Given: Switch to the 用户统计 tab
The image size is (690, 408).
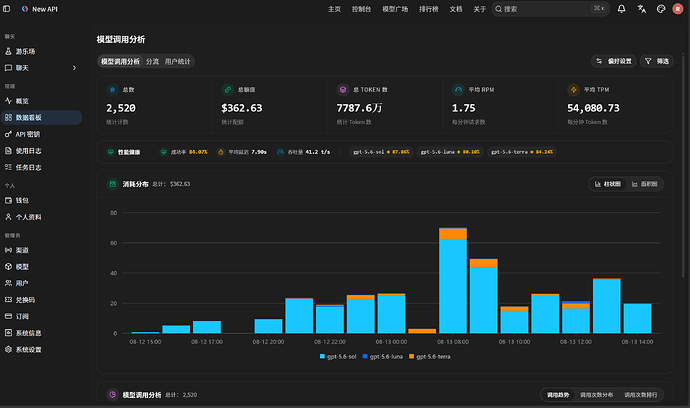Looking at the screenshot, I should point(177,62).
